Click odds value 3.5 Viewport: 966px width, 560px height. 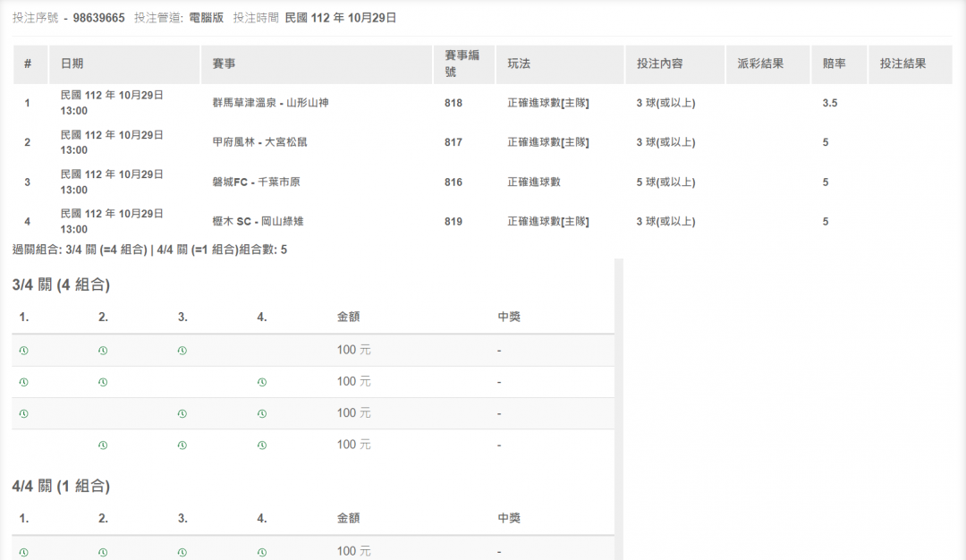(x=830, y=103)
